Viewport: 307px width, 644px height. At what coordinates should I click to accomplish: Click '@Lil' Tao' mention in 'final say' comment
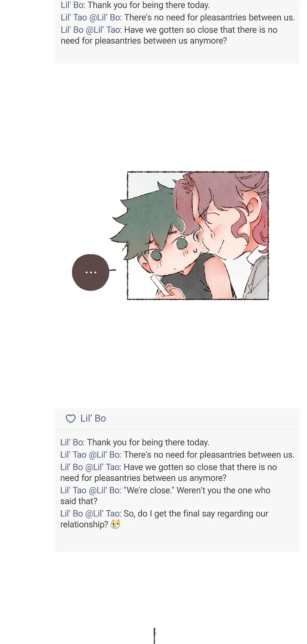pyautogui.click(x=103, y=514)
